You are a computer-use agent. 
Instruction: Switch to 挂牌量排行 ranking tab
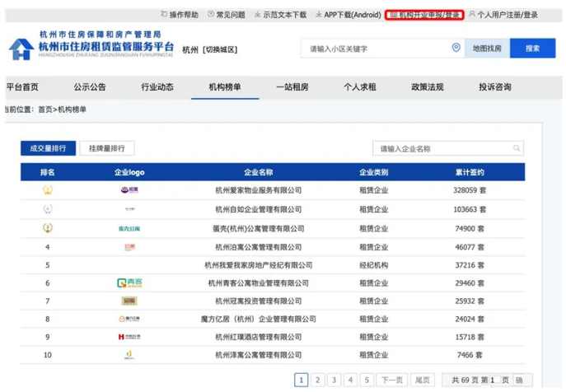click(107, 148)
